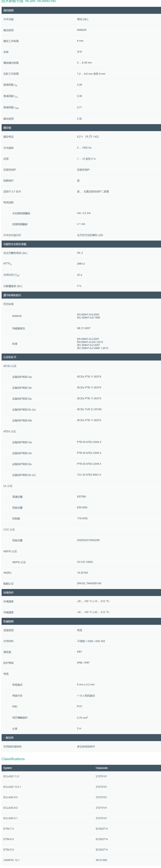Screen dimensions: 161x868
Task: Select the 'UL 认证' group label
Action: pyautogui.click(x=8, y=486)
